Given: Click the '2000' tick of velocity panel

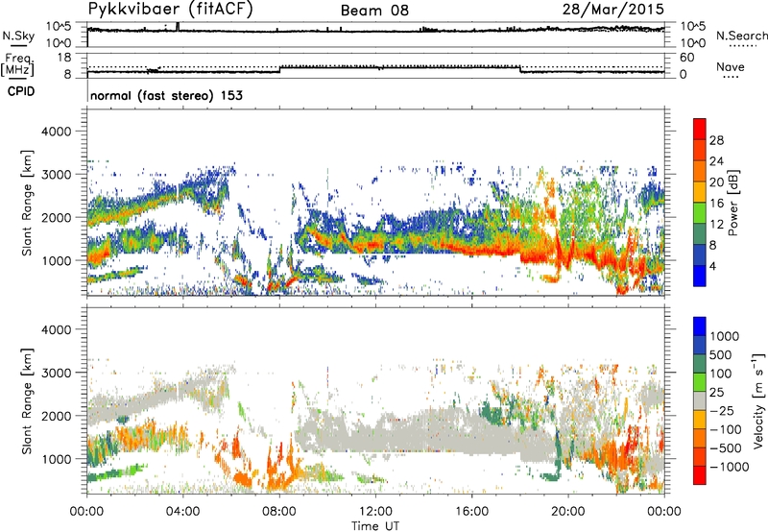Looking at the screenshot, I should 56,416.
